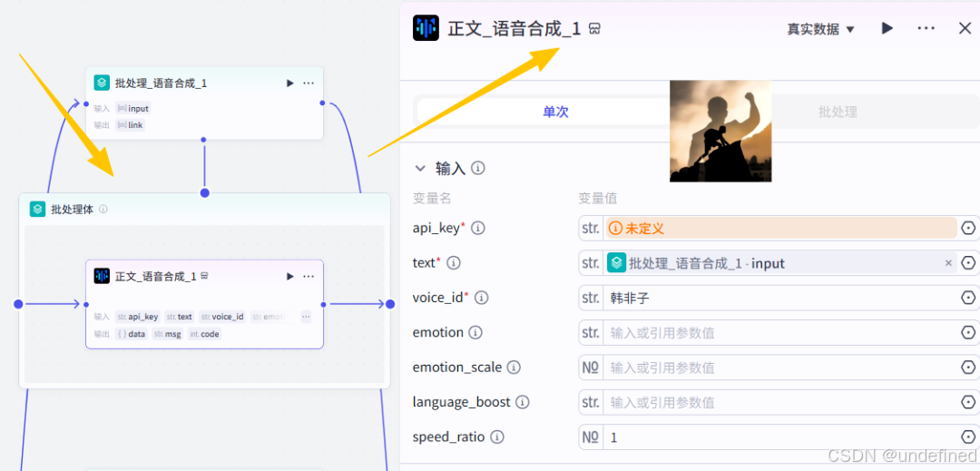
Task: Show info icon for speed_ratio
Action: coord(497,437)
